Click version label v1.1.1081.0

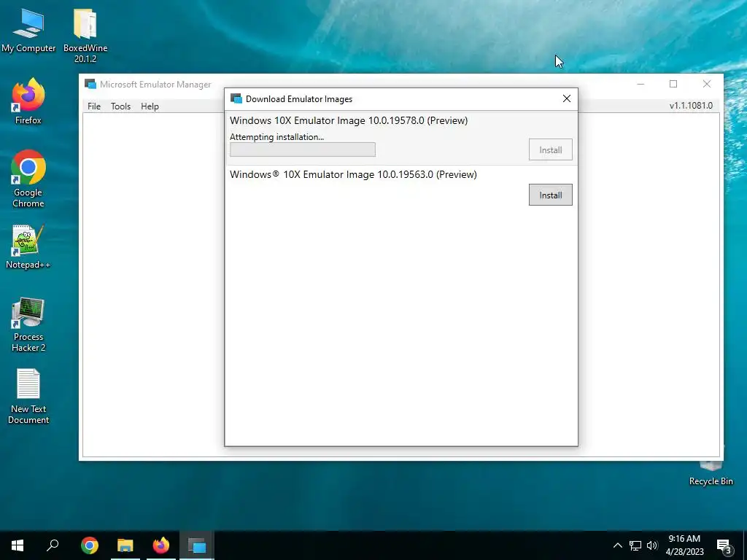tap(691, 106)
